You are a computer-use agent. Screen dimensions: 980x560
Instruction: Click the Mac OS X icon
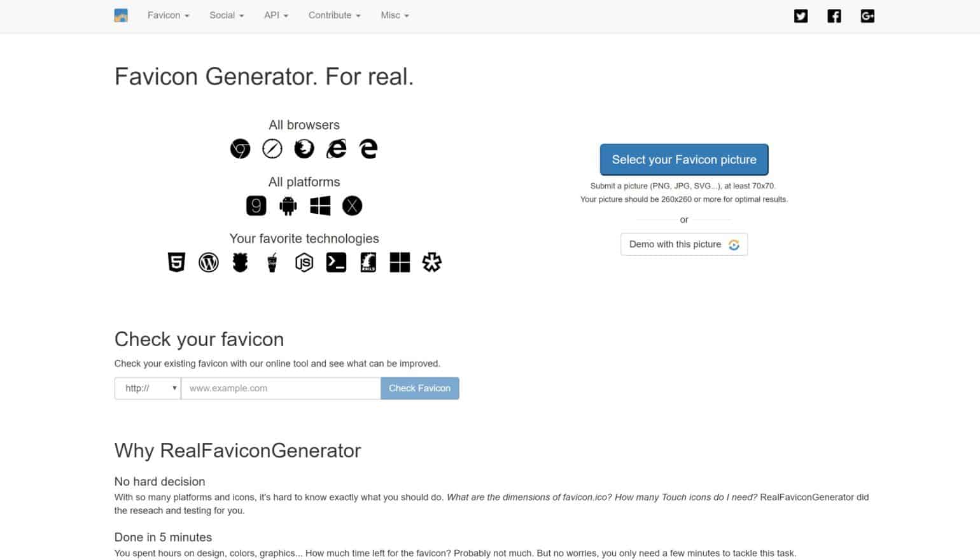pos(352,206)
